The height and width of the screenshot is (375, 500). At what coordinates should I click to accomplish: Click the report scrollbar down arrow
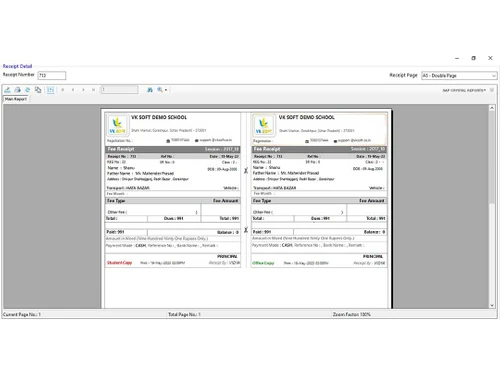pos(492,305)
